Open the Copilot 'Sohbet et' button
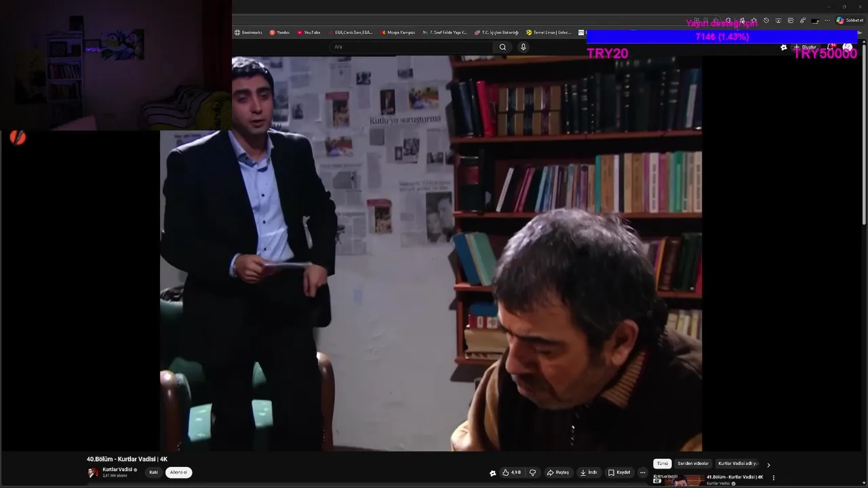This screenshot has height=488, width=868. [850, 20]
